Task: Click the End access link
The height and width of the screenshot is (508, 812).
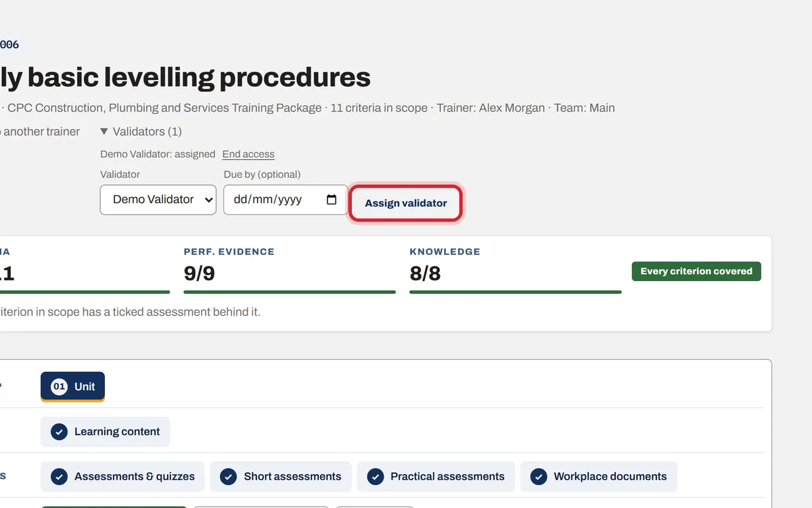Action: click(248, 154)
